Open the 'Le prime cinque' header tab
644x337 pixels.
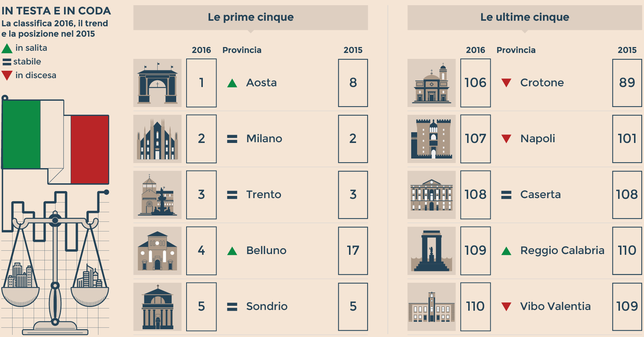[251, 17]
